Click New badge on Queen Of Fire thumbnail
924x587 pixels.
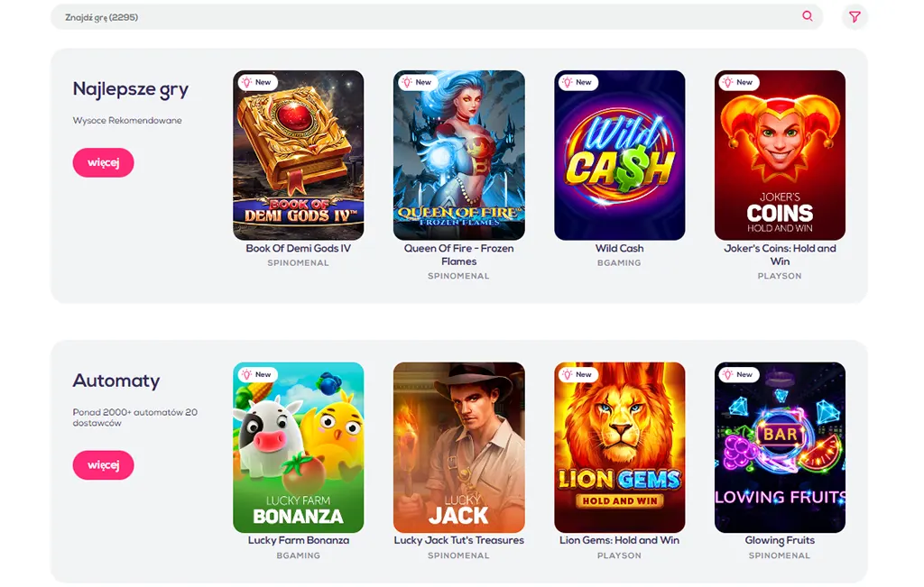point(417,82)
